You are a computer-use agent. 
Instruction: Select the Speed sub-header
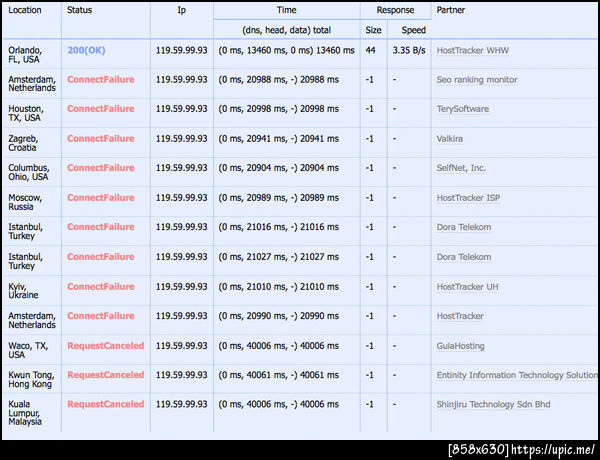413,30
